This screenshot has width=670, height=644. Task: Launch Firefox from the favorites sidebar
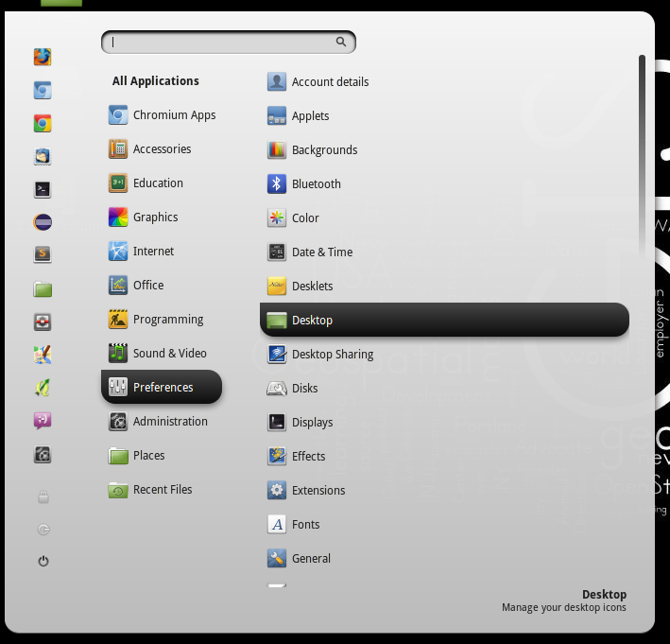click(43, 57)
